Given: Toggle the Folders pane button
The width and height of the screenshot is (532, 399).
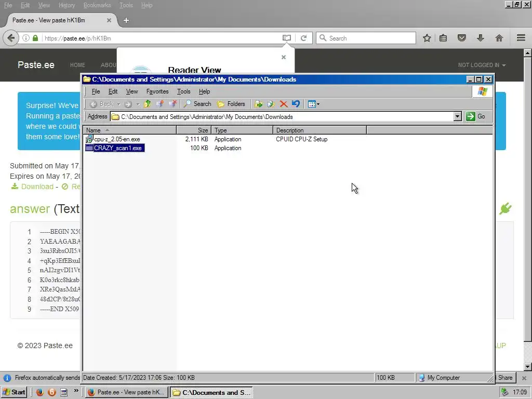Looking at the screenshot, I should click(231, 104).
